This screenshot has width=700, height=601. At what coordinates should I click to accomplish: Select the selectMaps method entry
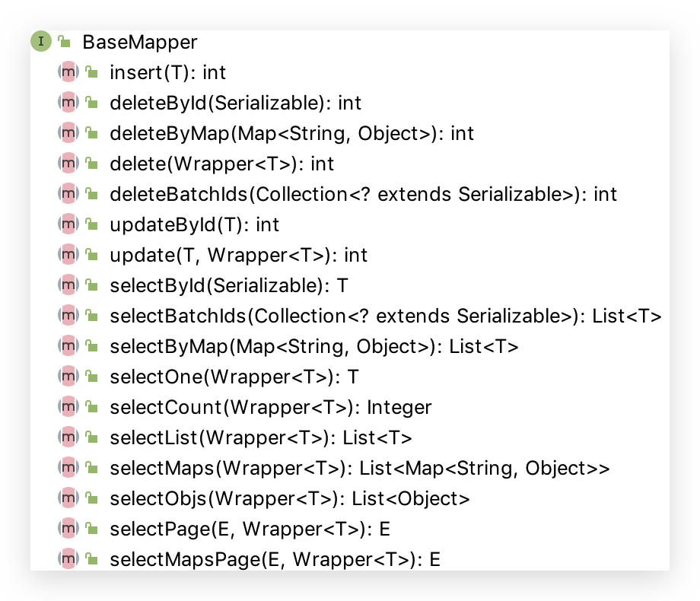pos(359,468)
